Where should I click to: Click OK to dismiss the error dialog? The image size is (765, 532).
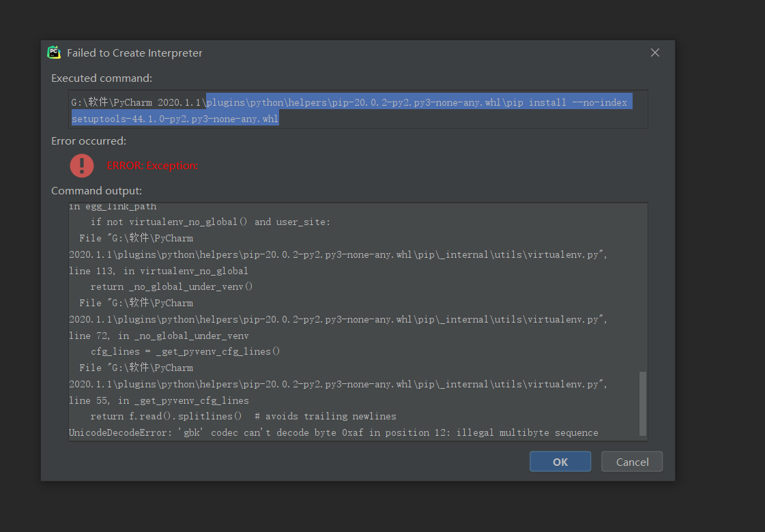click(x=560, y=461)
